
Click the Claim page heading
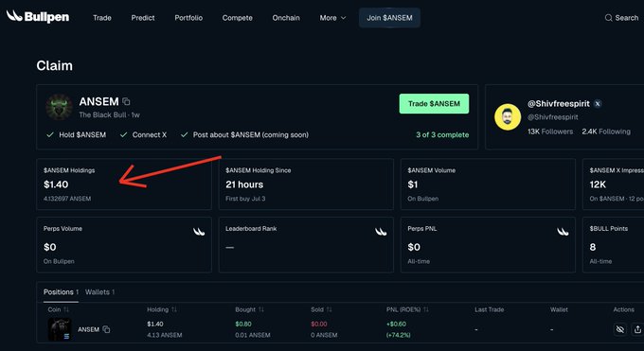(54, 65)
